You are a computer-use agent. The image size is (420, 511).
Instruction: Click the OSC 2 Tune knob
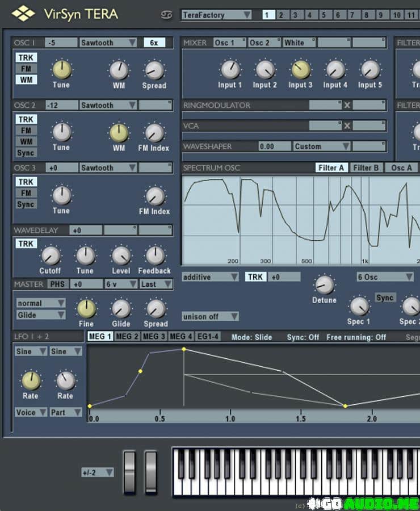(x=62, y=132)
